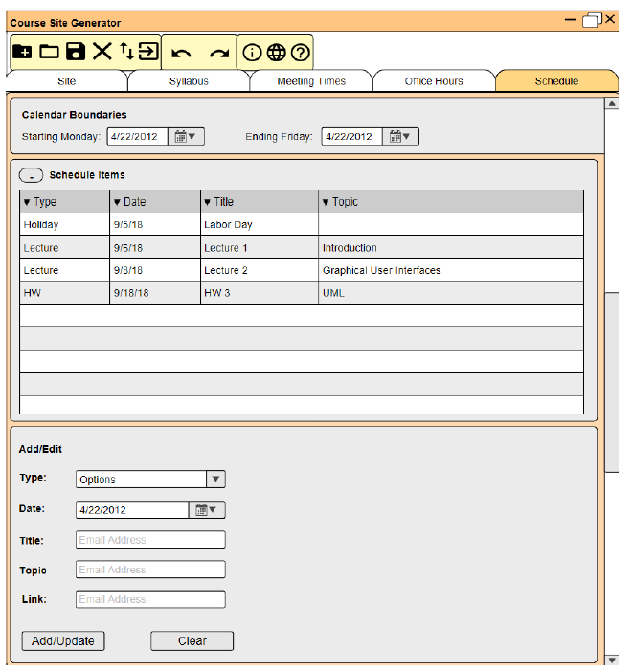Click the New course folder-plus icon
This screenshot has width=632, height=672.
click(x=22, y=52)
